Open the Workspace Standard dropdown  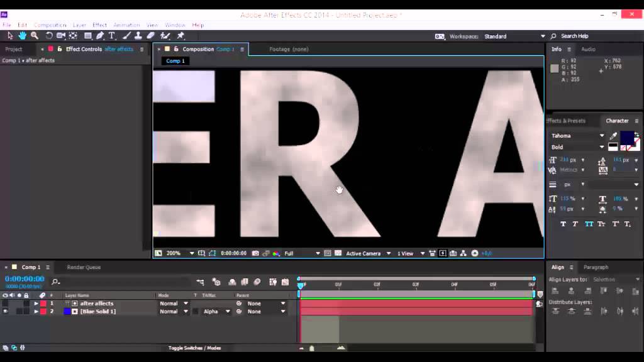(x=514, y=36)
